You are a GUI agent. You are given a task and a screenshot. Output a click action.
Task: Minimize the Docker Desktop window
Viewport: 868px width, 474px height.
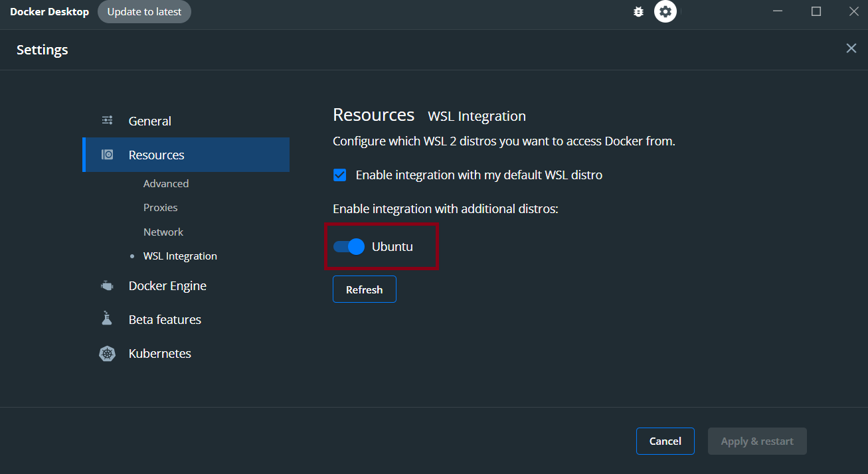coord(778,11)
